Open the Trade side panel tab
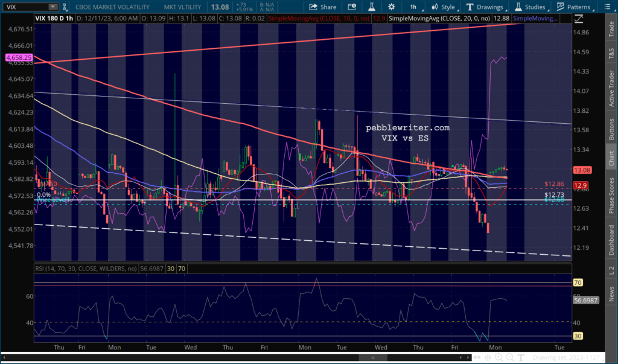 611,28
